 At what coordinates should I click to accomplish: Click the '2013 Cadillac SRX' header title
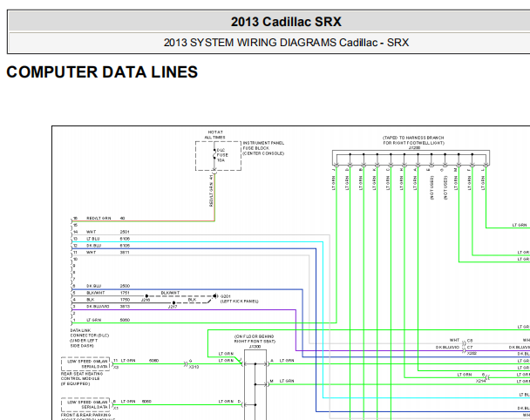pyautogui.click(x=286, y=22)
